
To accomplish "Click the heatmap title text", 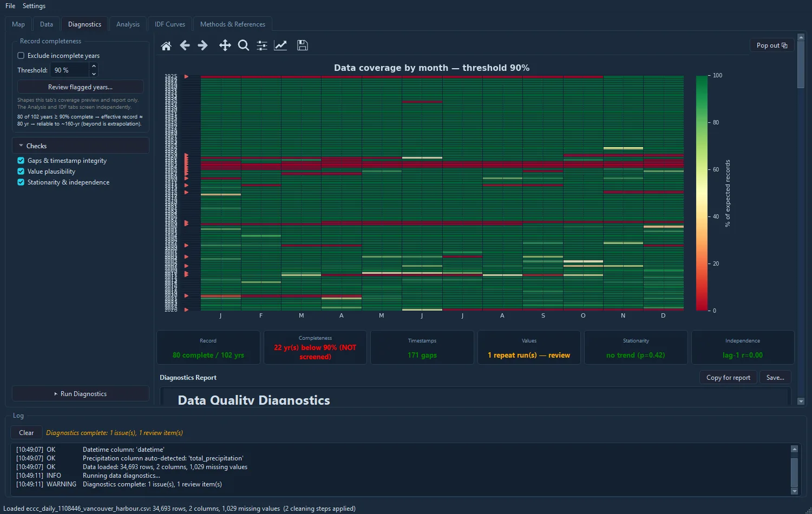I will (x=431, y=68).
